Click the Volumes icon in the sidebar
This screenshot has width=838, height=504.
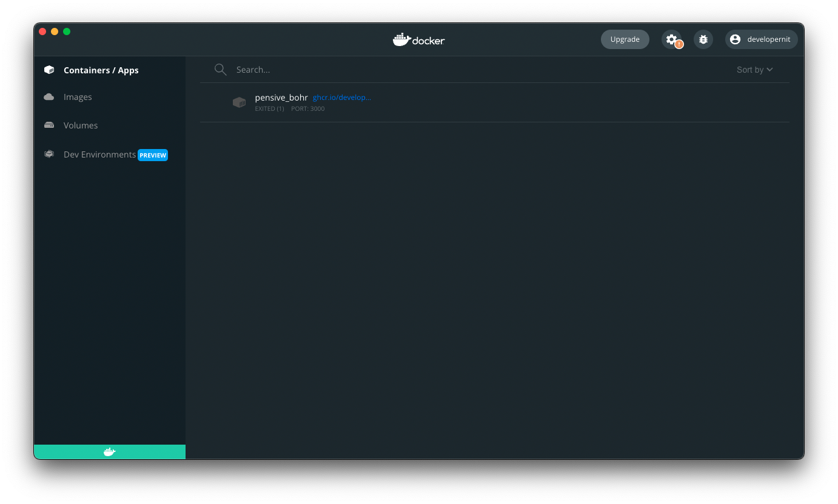(49, 125)
